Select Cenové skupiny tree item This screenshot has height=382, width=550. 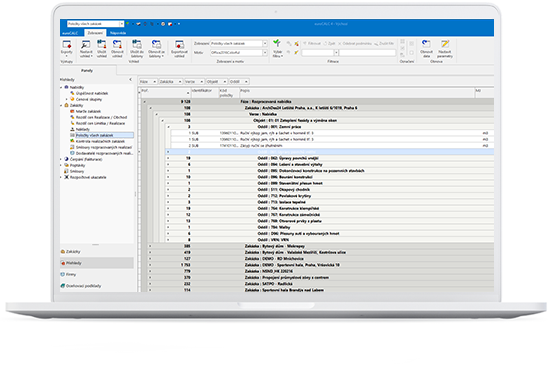point(89,99)
